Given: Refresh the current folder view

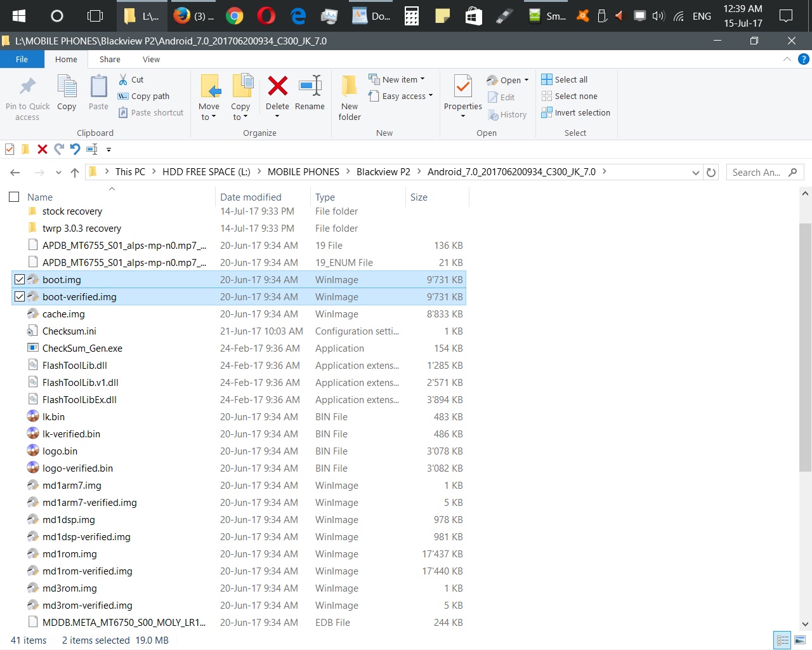Looking at the screenshot, I should pyautogui.click(x=711, y=172).
